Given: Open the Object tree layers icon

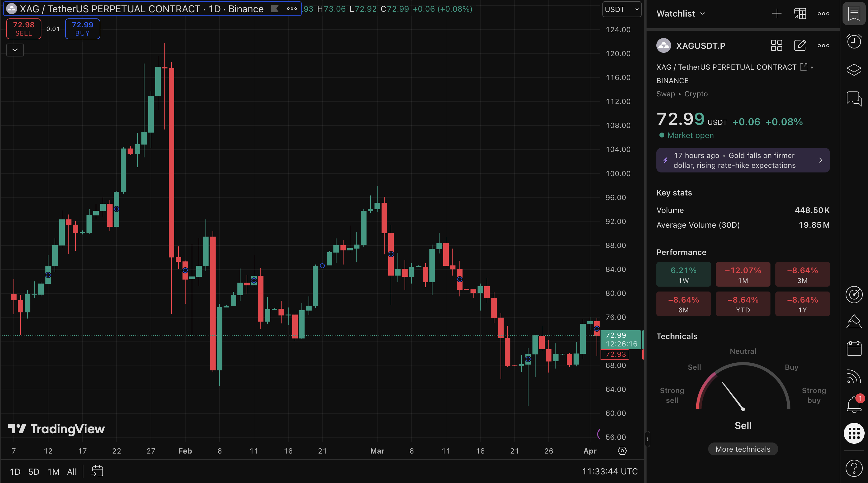Looking at the screenshot, I should point(854,70).
